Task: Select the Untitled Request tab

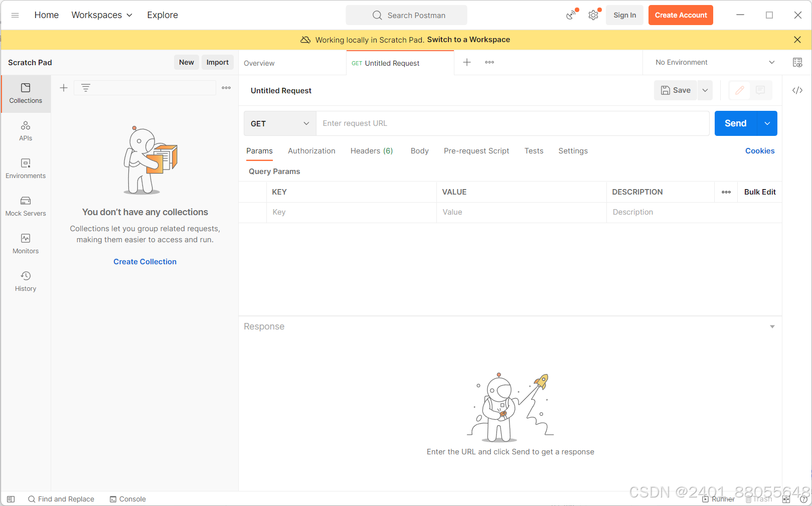Action: 400,63
